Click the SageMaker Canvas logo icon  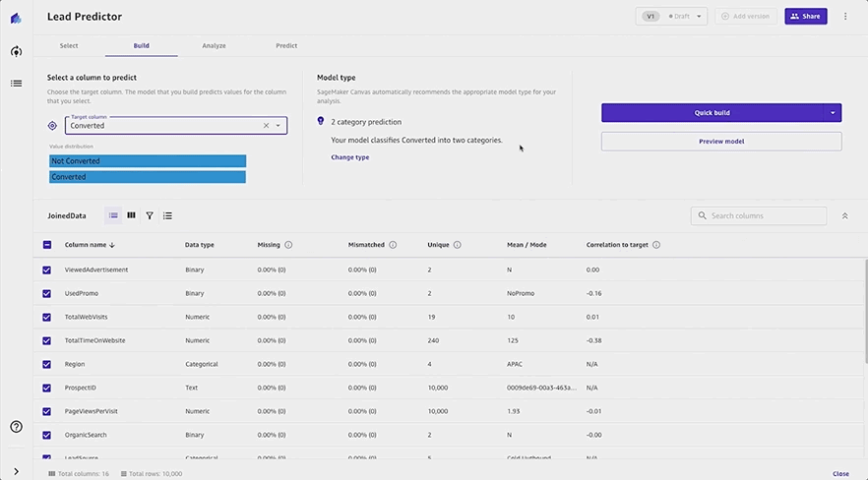pyautogui.click(x=16, y=19)
